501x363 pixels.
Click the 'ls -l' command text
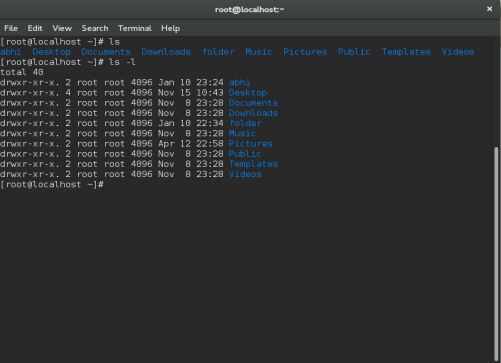point(122,62)
